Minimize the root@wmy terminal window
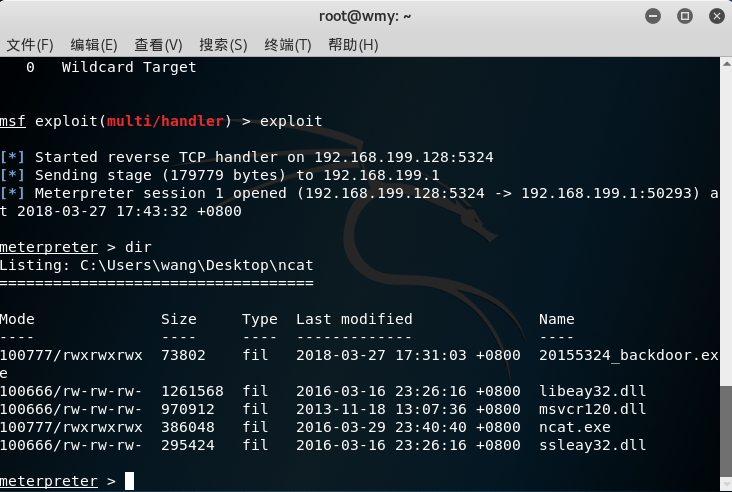 pos(653,16)
